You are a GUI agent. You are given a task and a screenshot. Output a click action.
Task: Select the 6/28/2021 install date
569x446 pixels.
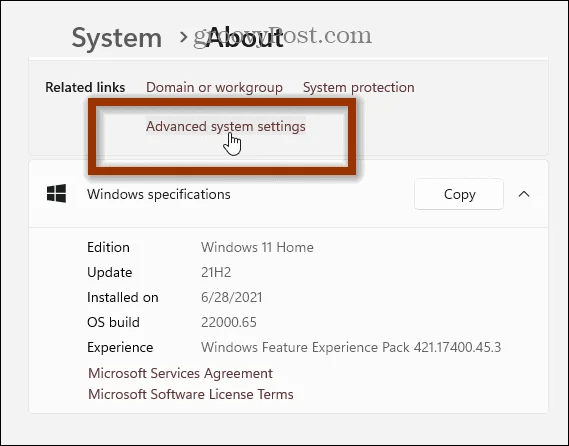(x=232, y=298)
